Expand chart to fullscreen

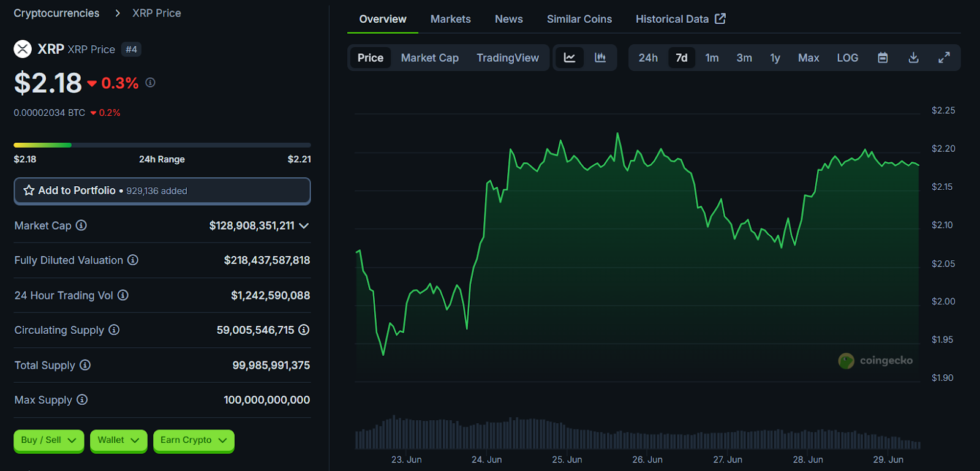pyautogui.click(x=944, y=58)
